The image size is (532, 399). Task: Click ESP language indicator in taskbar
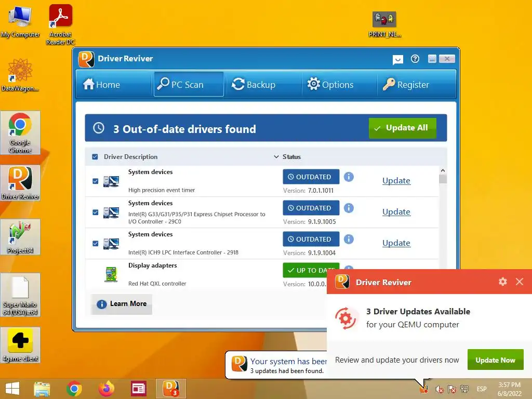point(482,389)
